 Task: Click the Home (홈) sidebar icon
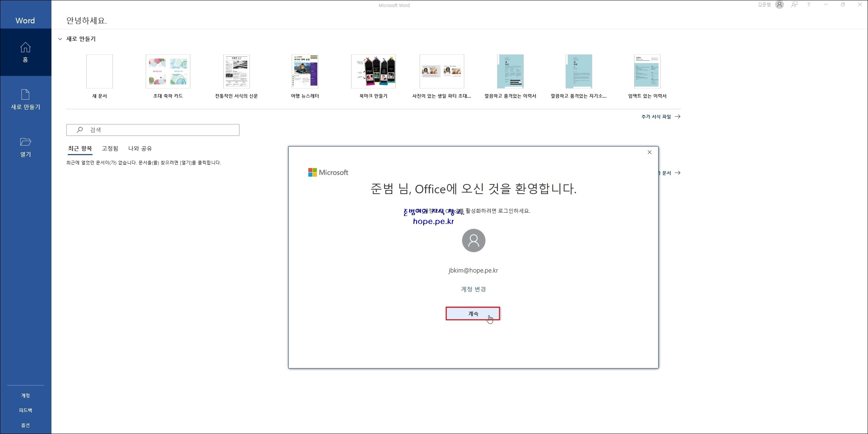point(25,47)
